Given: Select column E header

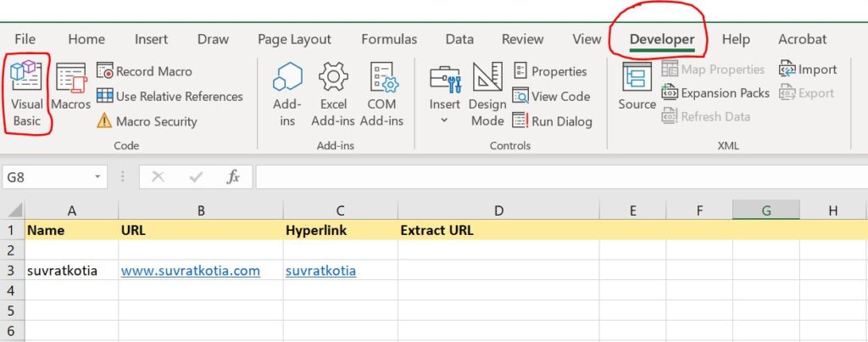Looking at the screenshot, I should (632, 210).
